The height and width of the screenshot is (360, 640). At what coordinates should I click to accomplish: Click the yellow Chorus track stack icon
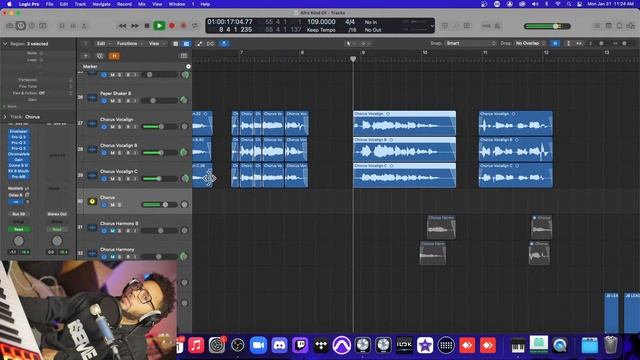[x=92, y=201]
